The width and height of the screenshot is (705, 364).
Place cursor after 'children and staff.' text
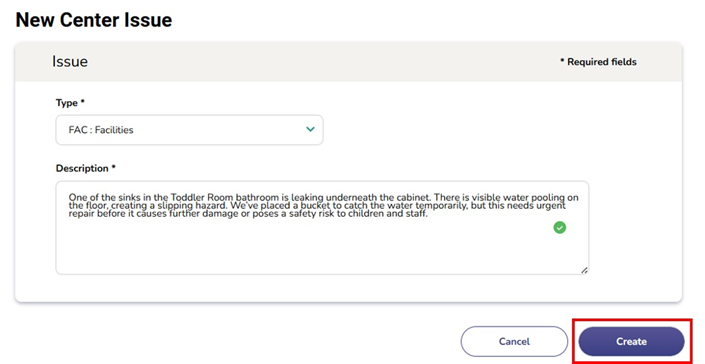428,214
